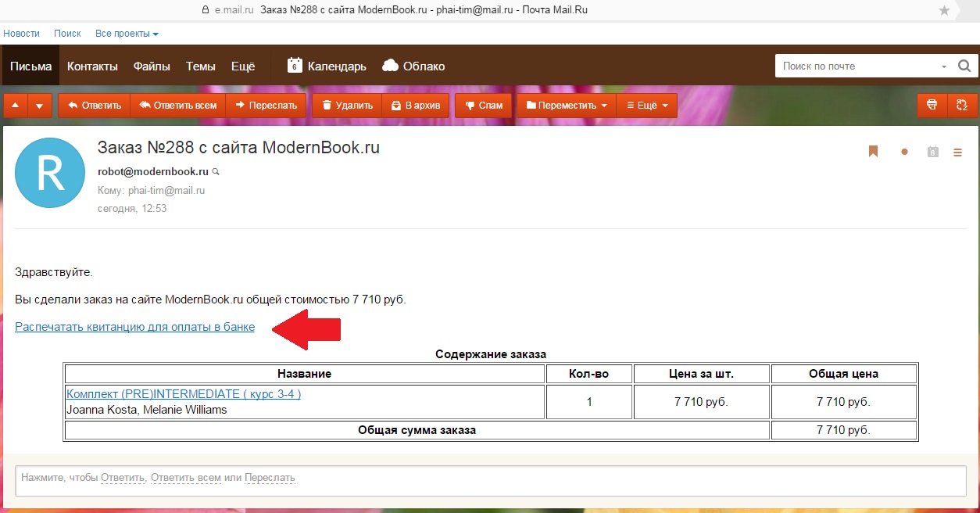
Task: Click the search magnifier icon
Action: tap(964, 66)
